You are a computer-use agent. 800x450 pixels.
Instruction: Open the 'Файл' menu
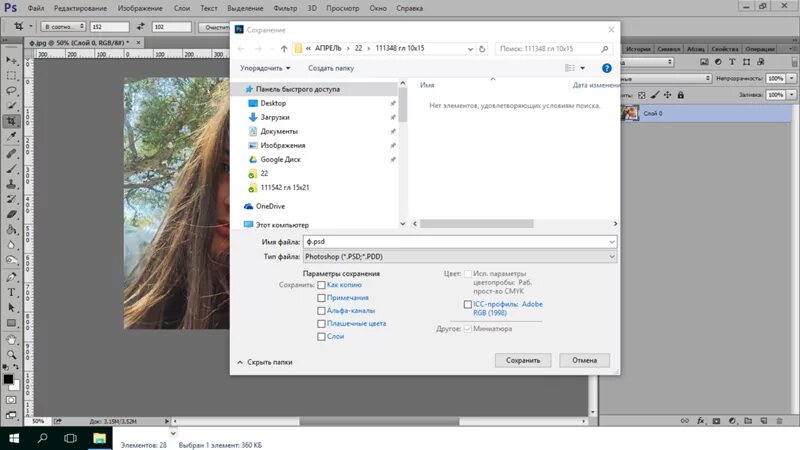pos(36,8)
